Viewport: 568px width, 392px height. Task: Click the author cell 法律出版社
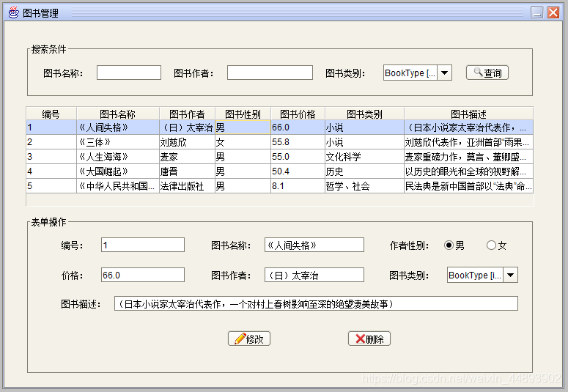click(x=187, y=186)
